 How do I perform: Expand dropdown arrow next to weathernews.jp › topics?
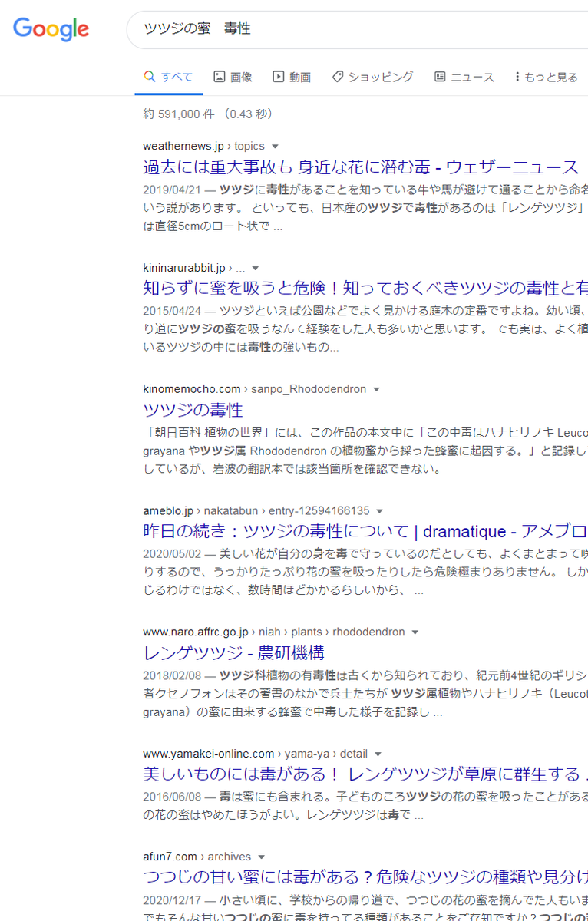coord(275,147)
